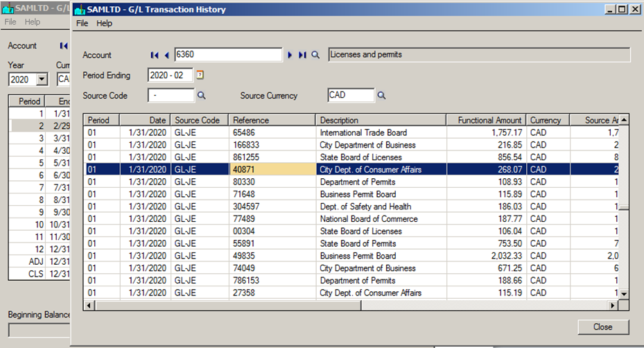The height and width of the screenshot is (348, 644).
Task: Click first-account arrow in background window
Action: click(x=64, y=46)
